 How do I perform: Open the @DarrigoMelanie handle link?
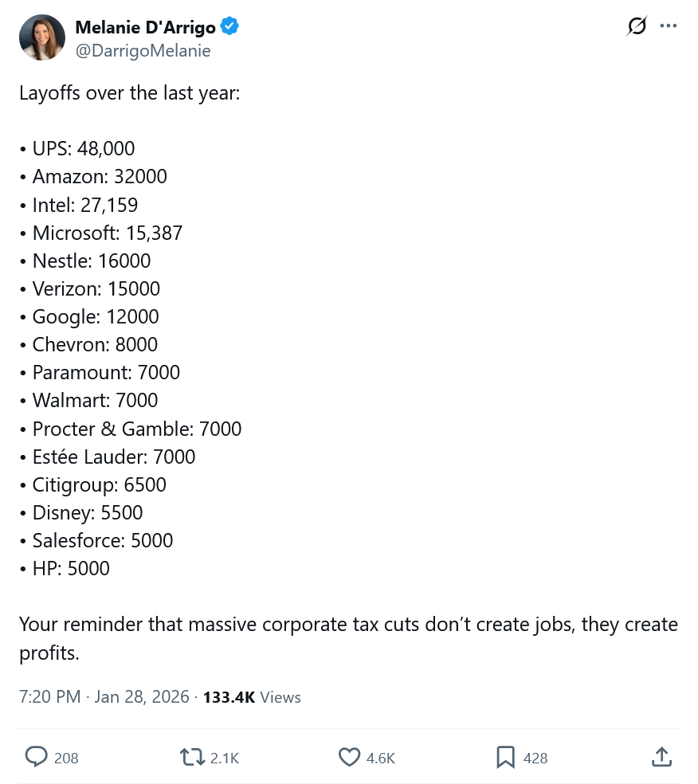(143, 51)
